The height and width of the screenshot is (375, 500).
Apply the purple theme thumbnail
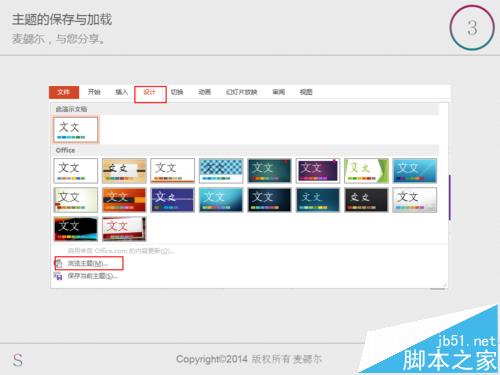pos(318,171)
